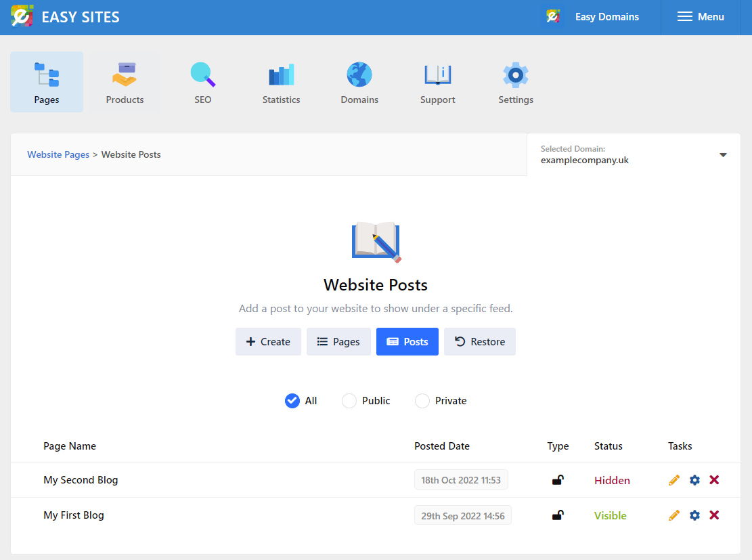The width and height of the screenshot is (752, 560).
Task: Open the Products section icon
Action: pos(125,75)
